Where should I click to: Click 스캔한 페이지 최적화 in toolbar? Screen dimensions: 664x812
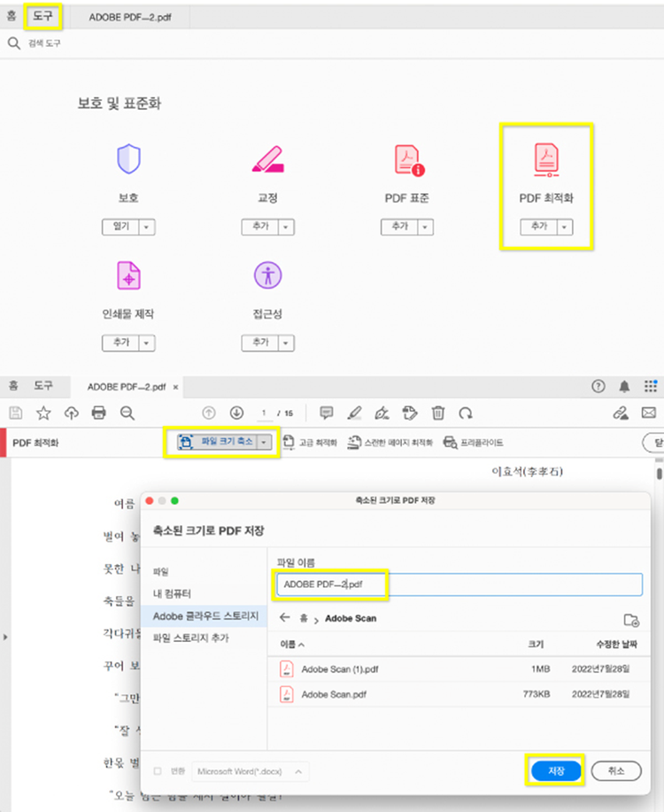[x=390, y=443]
